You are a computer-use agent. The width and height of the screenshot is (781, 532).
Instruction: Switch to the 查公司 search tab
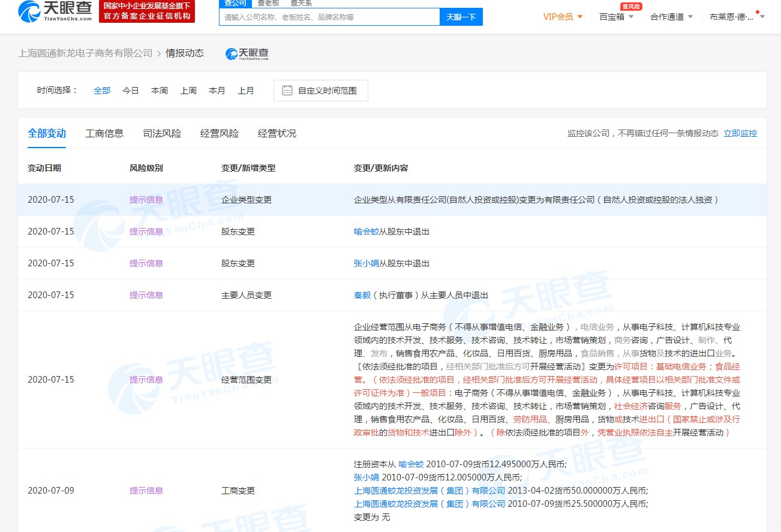[x=235, y=3]
